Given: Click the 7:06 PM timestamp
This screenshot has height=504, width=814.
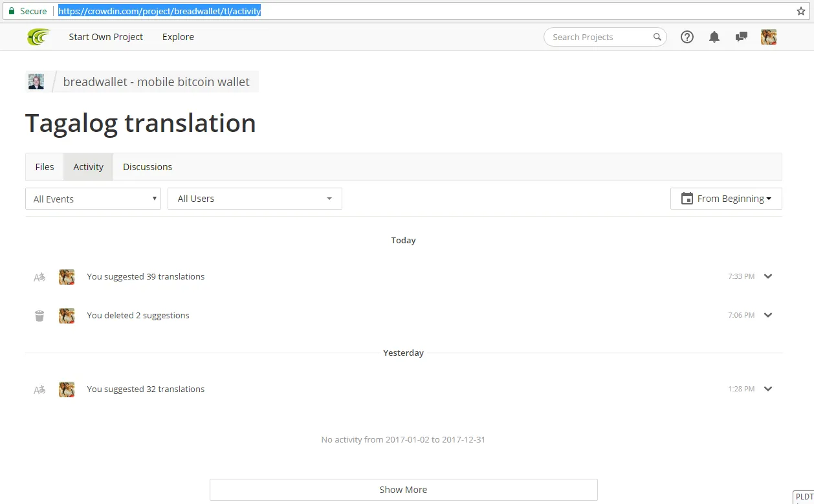Looking at the screenshot, I should tap(741, 315).
